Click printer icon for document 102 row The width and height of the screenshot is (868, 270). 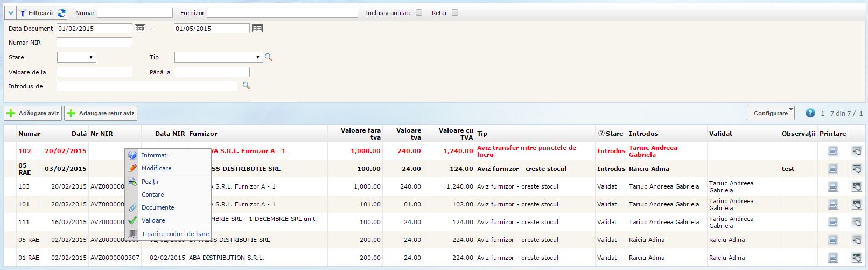[832, 151]
